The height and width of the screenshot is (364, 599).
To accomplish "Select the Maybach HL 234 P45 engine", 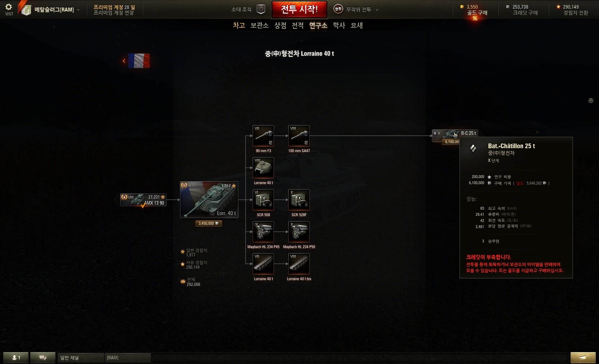I will [x=263, y=232].
